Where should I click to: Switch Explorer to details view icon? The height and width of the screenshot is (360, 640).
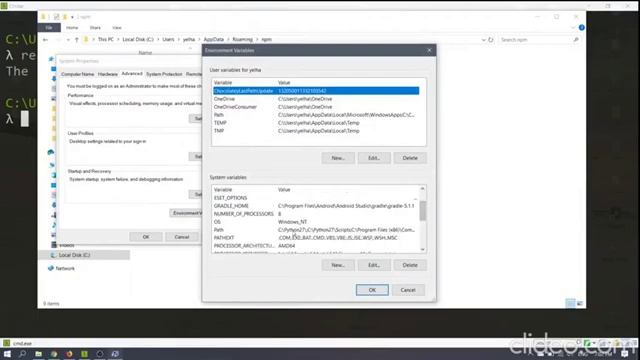pos(570,303)
